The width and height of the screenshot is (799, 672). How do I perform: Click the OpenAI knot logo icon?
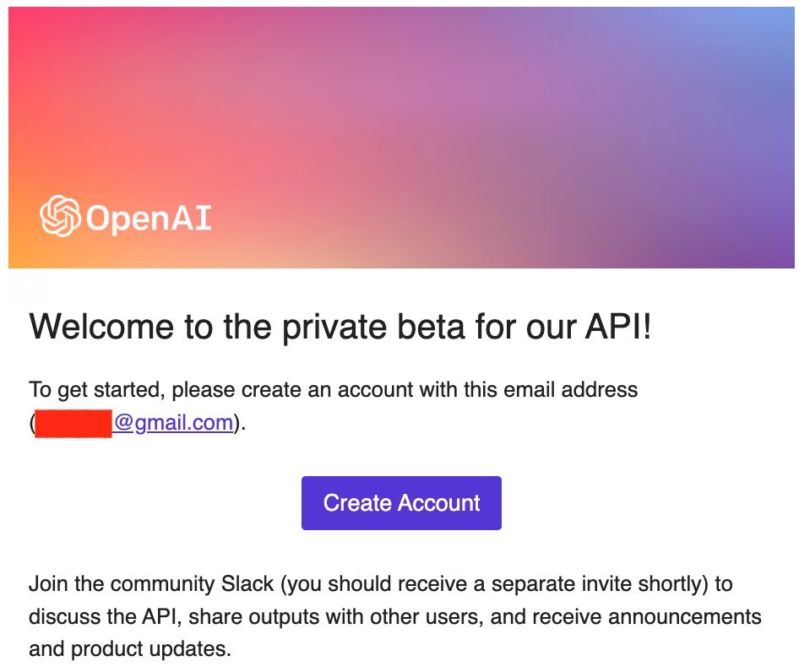(60, 216)
